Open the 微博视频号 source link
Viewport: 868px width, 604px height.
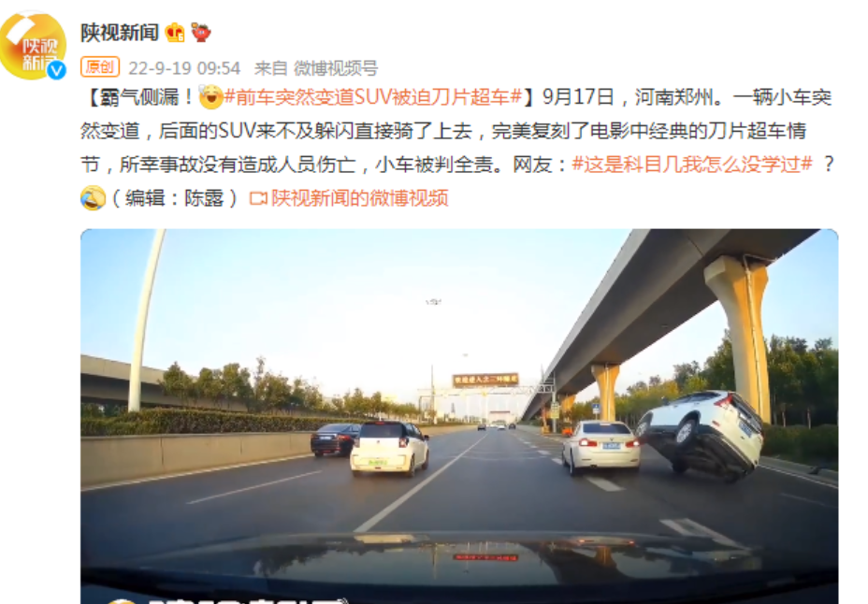(336, 68)
